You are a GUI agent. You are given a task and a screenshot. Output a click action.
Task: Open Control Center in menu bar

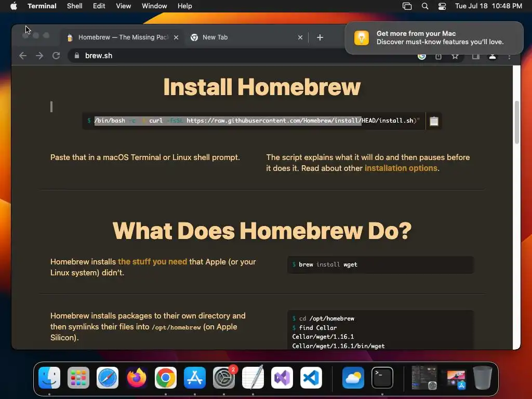[x=442, y=6]
